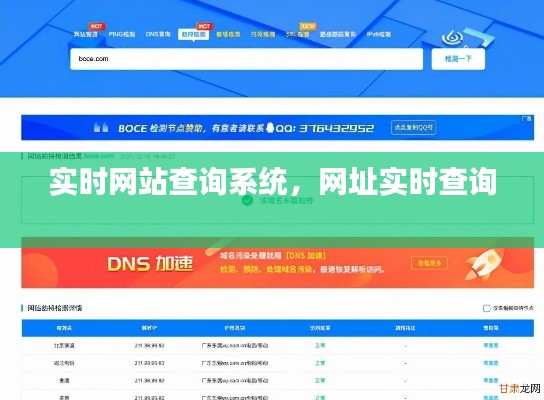The height and width of the screenshot is (400, 544).
Task: Click the green status text in first row
Action: pos(320,346)
